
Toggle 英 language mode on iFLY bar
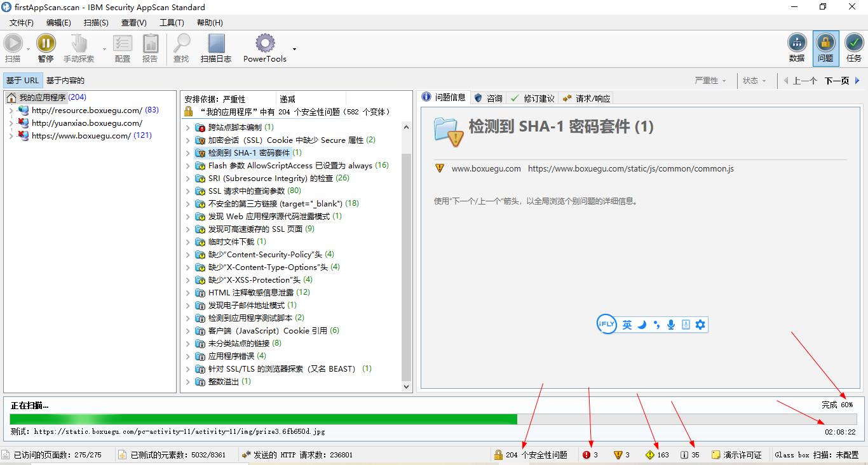[x=627, y=325]
